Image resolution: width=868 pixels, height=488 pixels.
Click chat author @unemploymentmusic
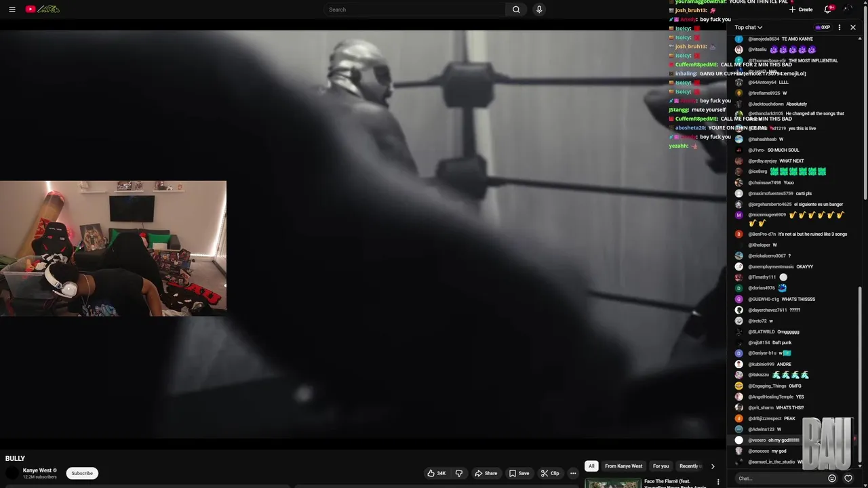[x=771, y=266]
